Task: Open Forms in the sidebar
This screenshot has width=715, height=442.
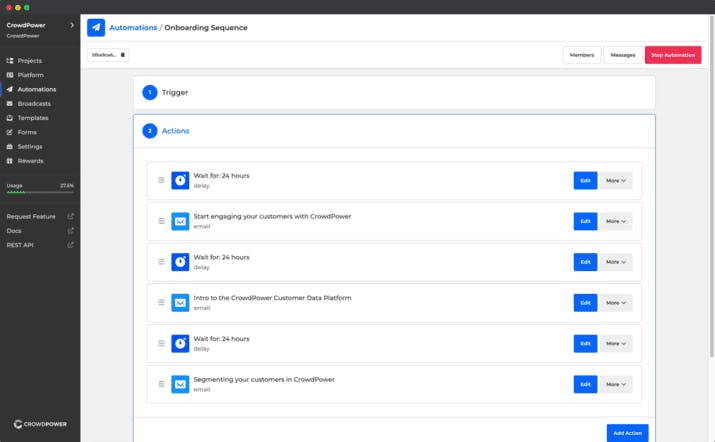Action: coord(27,132)
